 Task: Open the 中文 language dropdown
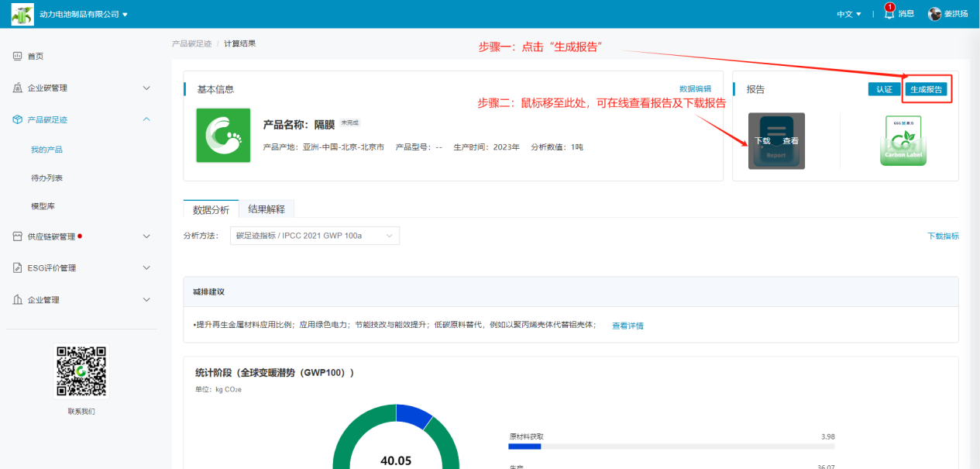coord(849,14)
